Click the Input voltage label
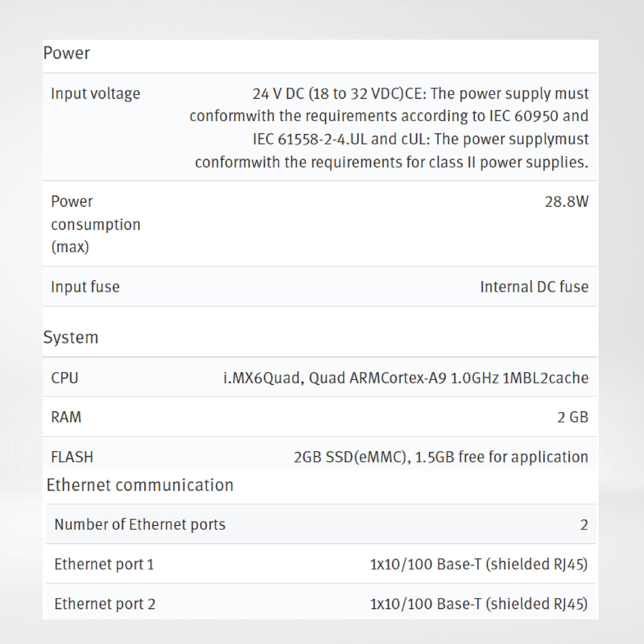The image size is (644, 644). 95,94
